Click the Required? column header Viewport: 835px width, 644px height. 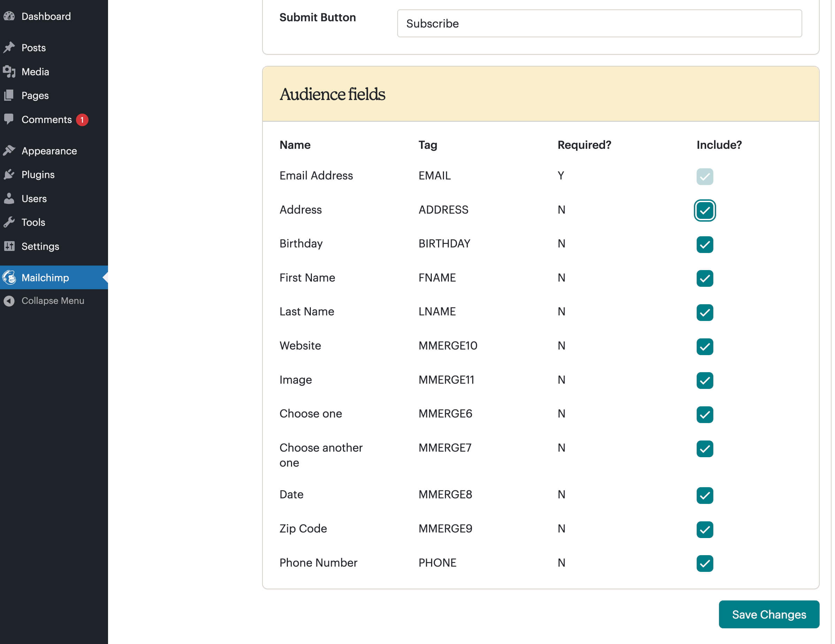584,145
